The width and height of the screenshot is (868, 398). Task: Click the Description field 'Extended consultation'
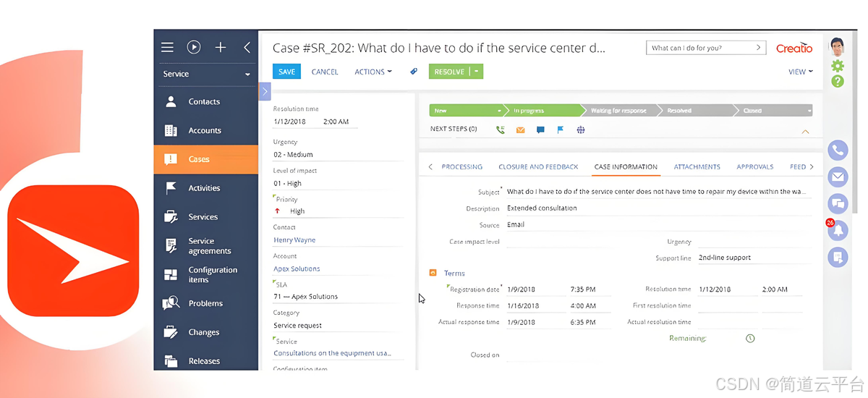(x=658, y=208)
